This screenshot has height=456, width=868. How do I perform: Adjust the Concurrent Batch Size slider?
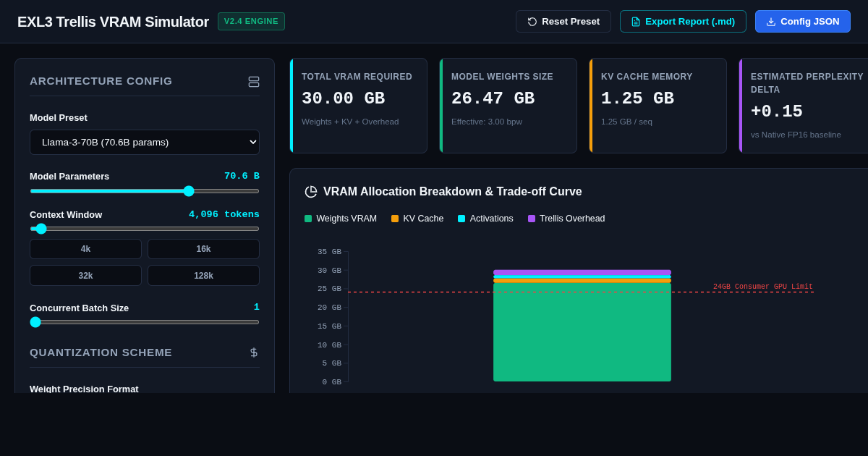(145, 322)
